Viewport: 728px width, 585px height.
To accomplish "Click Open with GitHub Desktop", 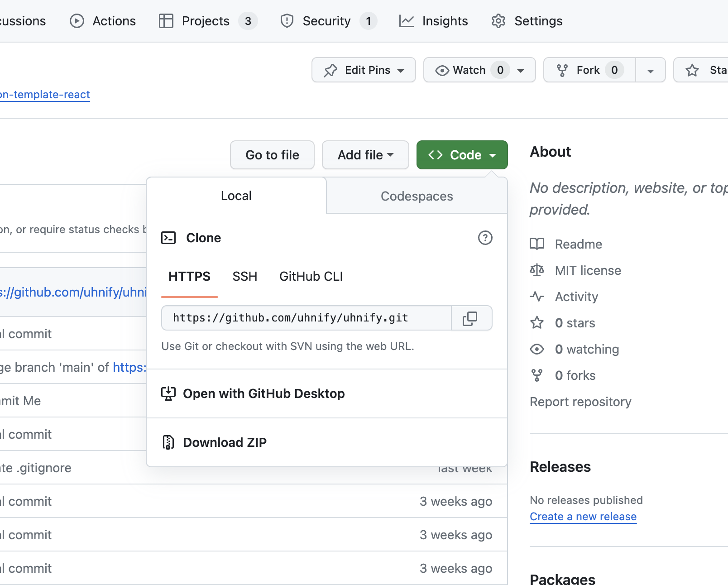I will [327, 393].
